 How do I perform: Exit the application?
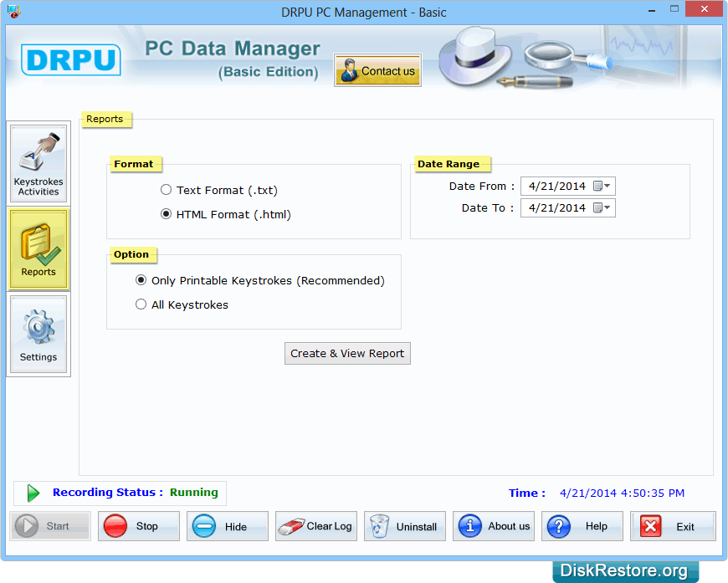point(673,526)
